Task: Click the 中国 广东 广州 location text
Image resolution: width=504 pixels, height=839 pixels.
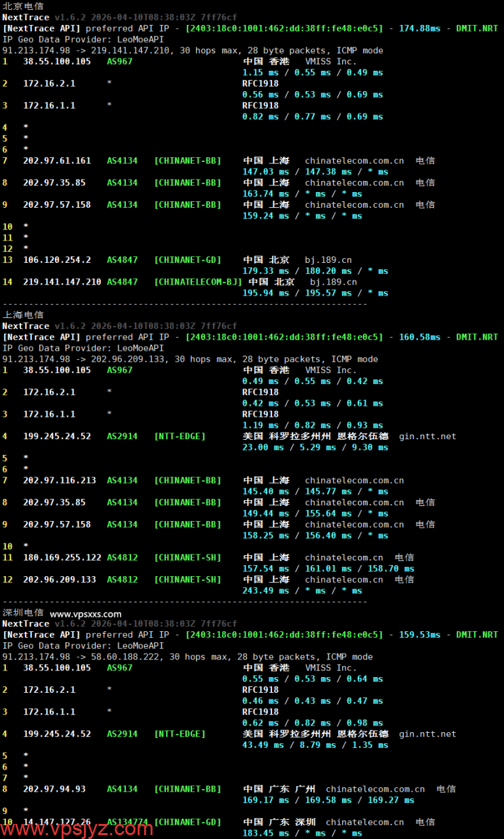Action: pos(279,789)
